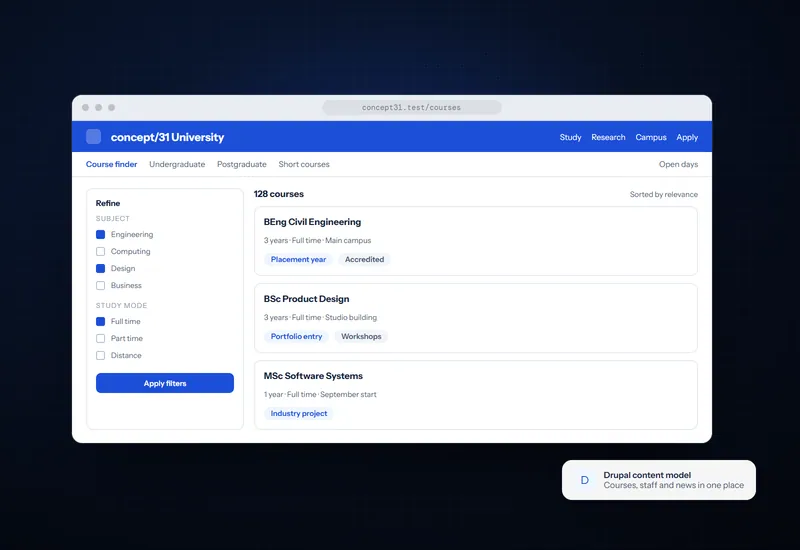The width and height of the screenshot is (800, 550).
Task: Go to Apply in top navigation
Action: [687, 137]
